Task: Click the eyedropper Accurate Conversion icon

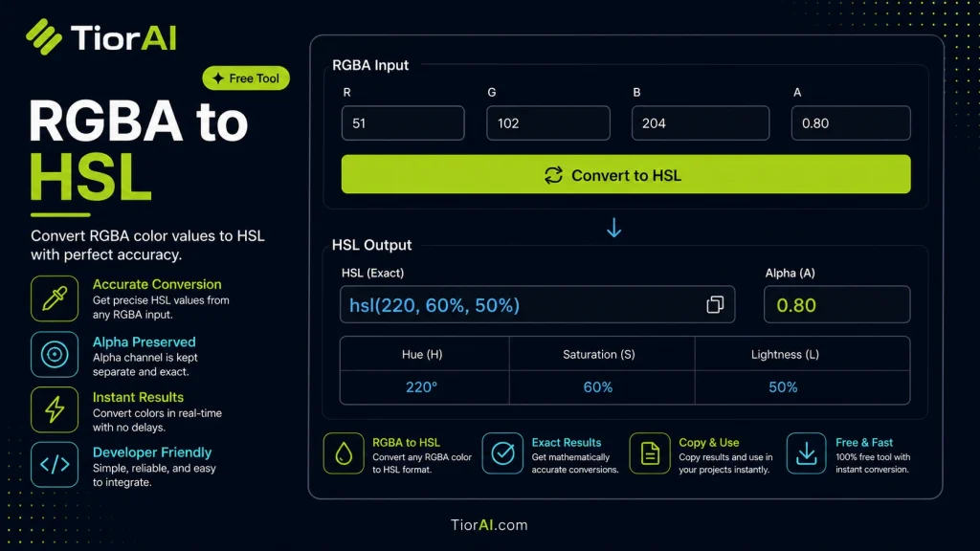Action: tap(55, 298)
